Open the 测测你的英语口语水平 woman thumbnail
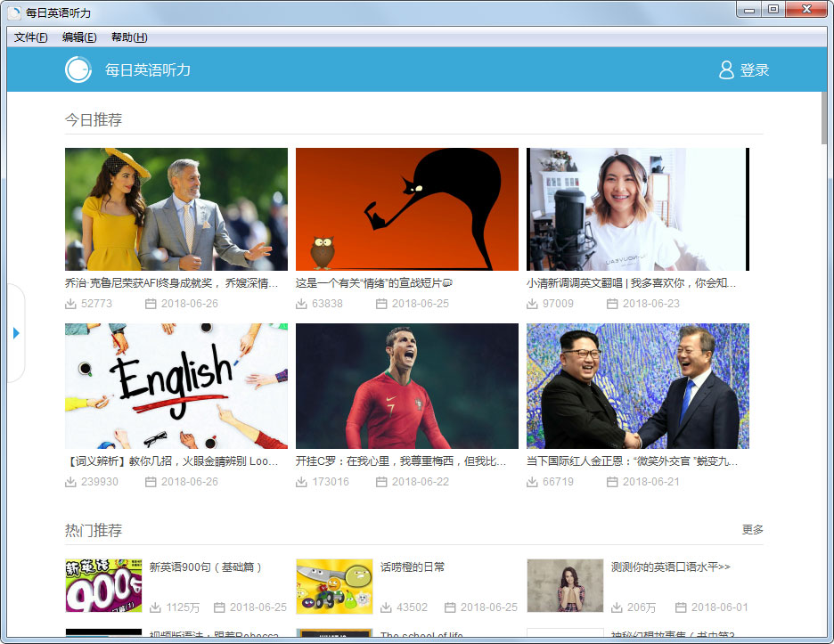834x644 pixels. 565,585
